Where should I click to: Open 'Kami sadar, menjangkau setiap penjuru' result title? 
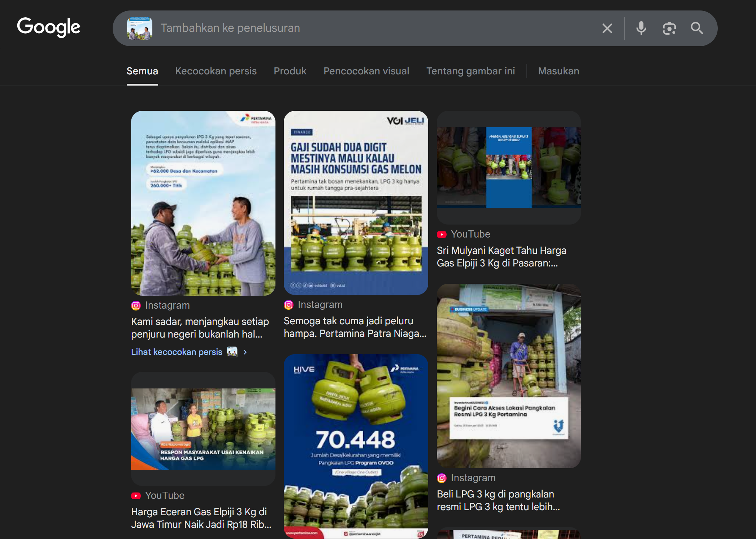(x=200, y=328)
